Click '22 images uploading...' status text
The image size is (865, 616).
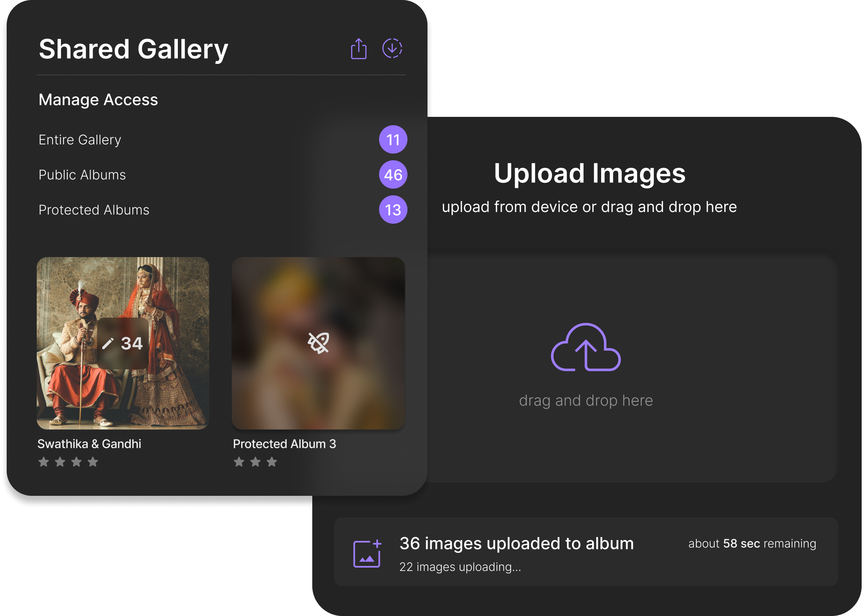click(x=460, y=567)
